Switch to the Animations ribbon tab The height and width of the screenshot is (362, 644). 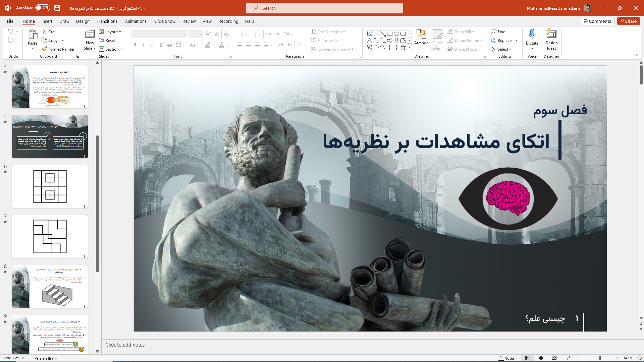136,21
